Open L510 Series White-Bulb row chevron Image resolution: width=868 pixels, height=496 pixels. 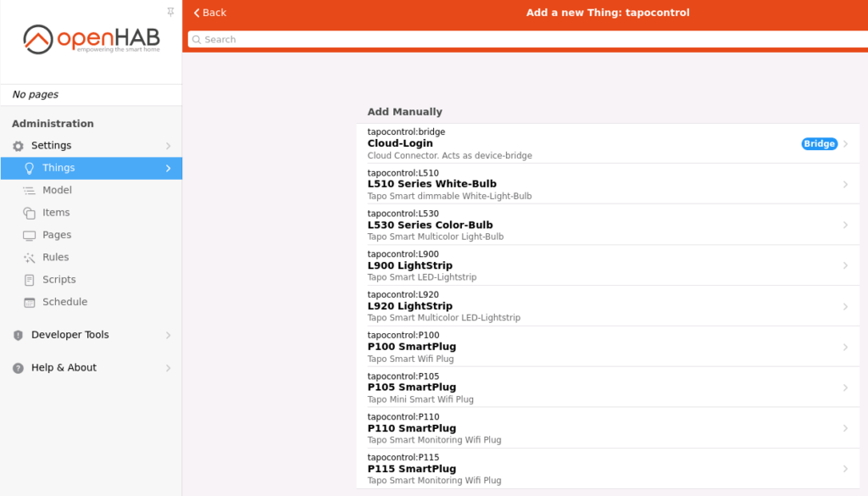click(x=845, y=184)
